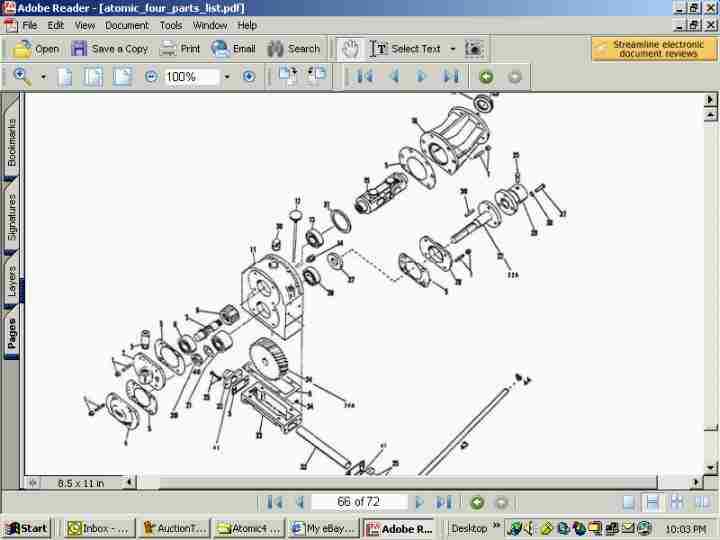Click the zoom in plus button

(x=249, y=77)
